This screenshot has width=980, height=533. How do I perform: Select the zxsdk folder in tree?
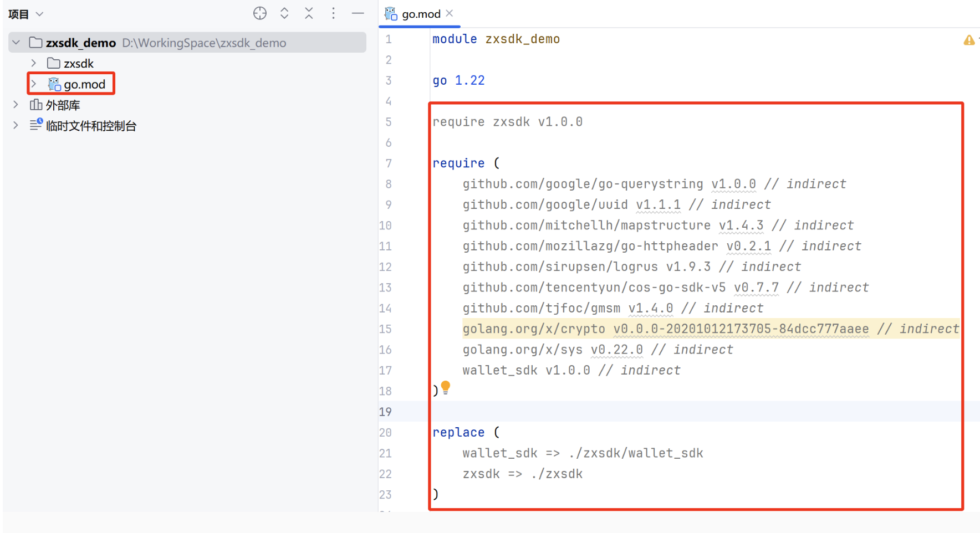tap(78, 63)
